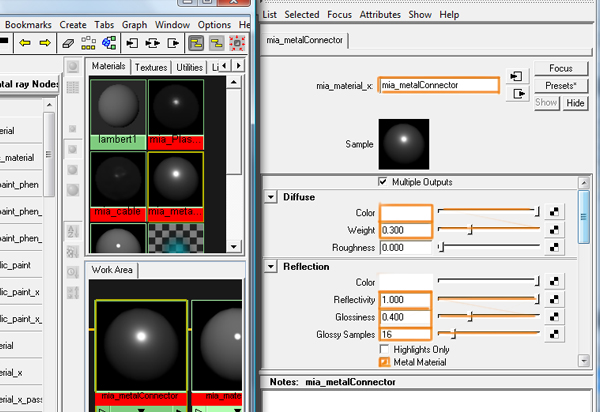Show output connections in Hypershade toolbar
The image size is (600, 412).
173,43
